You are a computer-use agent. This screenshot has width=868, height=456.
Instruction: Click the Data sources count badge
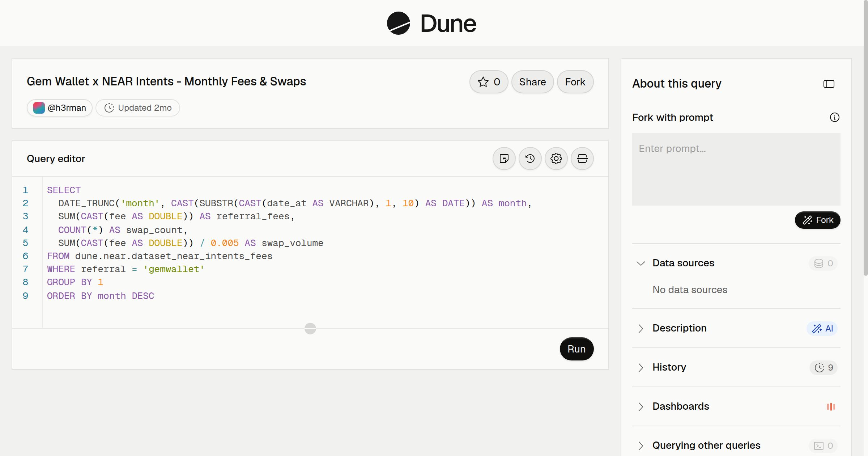point(823,263)
